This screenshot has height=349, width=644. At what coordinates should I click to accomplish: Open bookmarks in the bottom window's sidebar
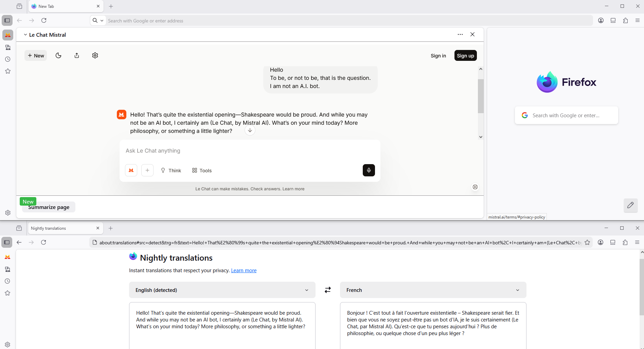(7, 293)
